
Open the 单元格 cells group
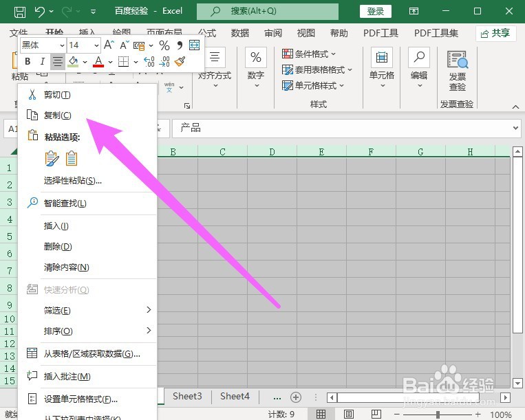(382, 67)
